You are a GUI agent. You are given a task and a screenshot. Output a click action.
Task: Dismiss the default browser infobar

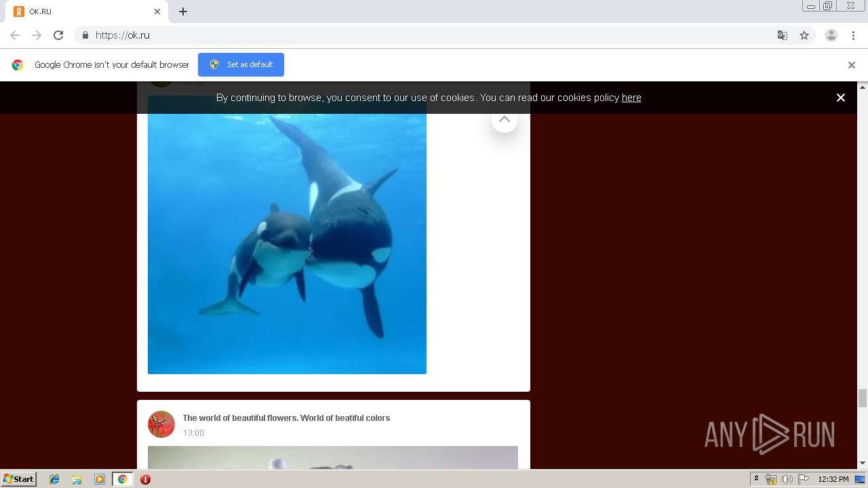(x=852, y=65)
